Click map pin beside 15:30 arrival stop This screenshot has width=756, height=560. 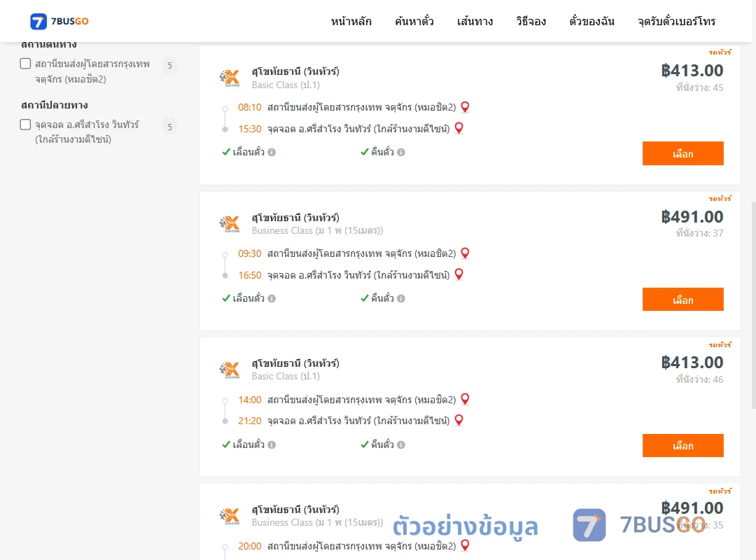[x=459, y=128]
